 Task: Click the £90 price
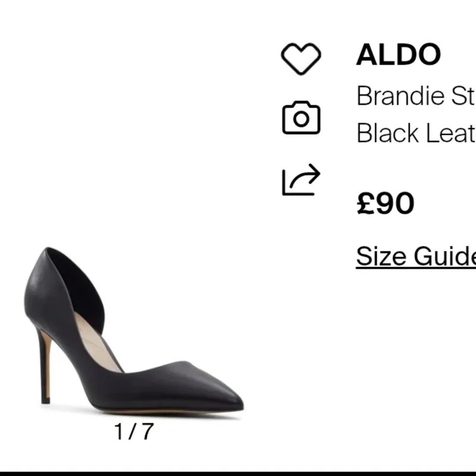pos(385,203)
